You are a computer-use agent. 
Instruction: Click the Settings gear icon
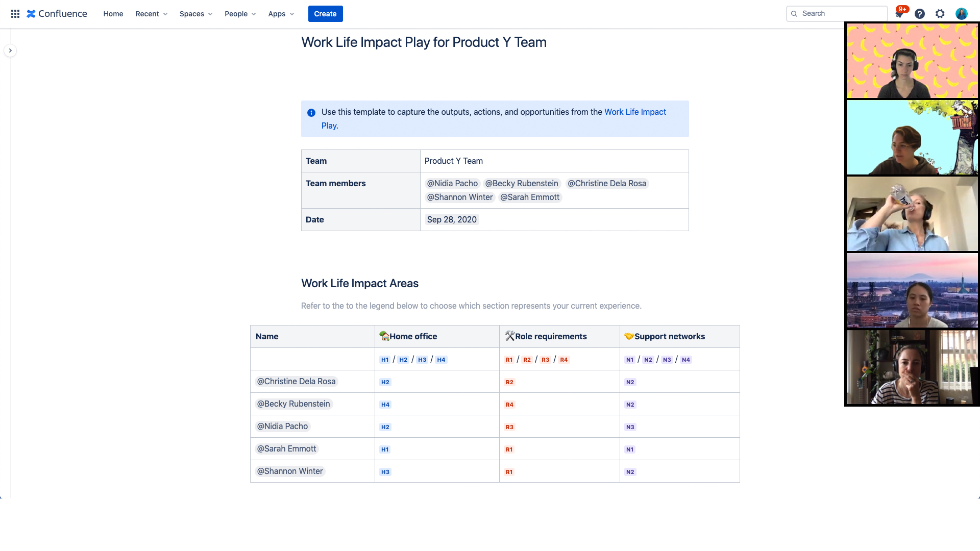[x=940, y=13]
